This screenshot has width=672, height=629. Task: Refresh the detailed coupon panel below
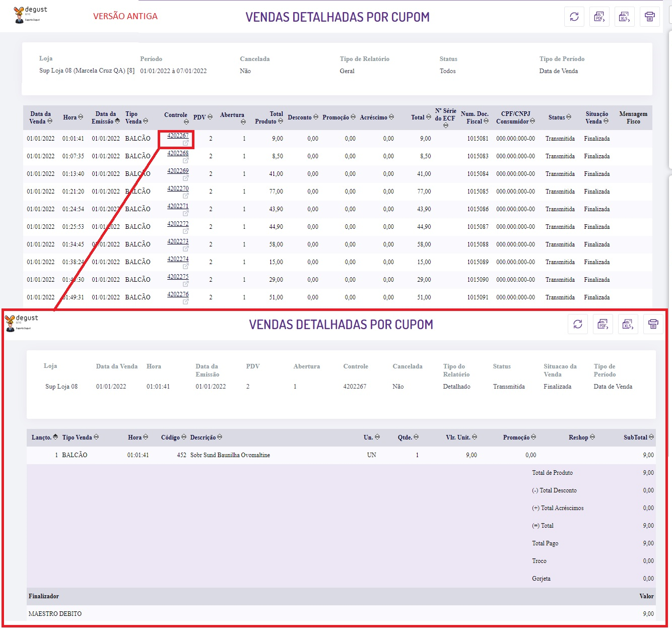[x=578, y=324]
